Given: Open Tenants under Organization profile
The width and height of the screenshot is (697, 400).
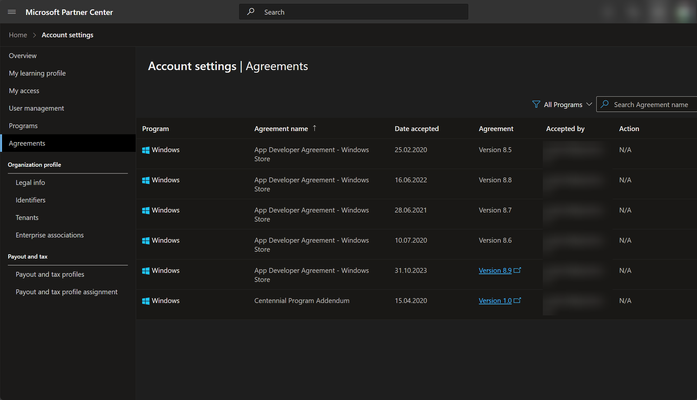Looking at the screenshot, I should pos(27,218).
